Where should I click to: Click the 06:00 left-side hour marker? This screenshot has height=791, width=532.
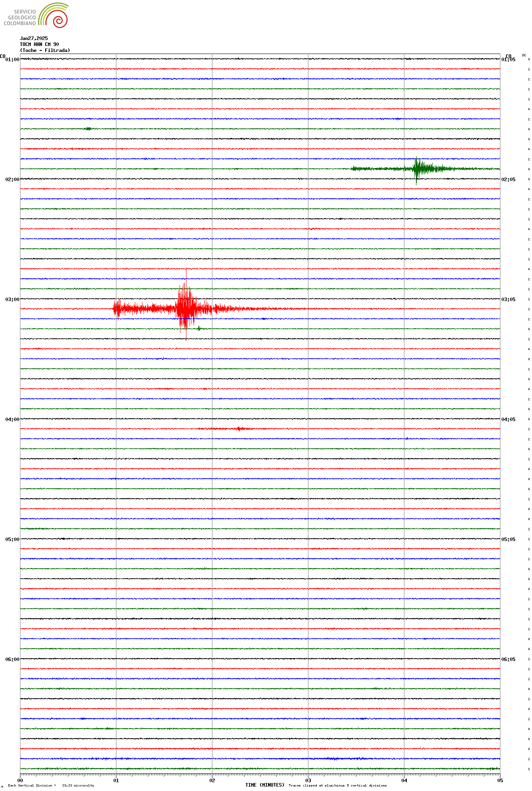tap(12, 659)
